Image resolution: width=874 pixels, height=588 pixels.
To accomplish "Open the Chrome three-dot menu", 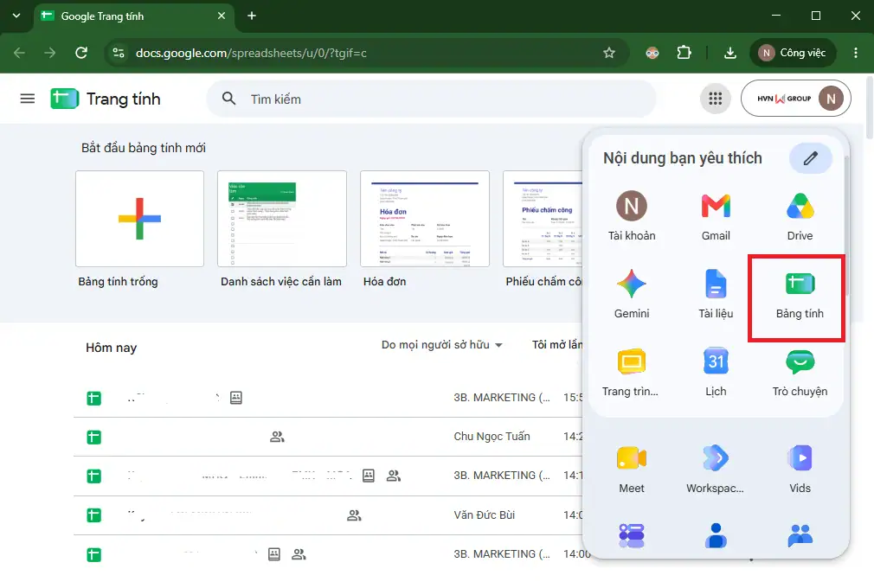I will (856, 53).
